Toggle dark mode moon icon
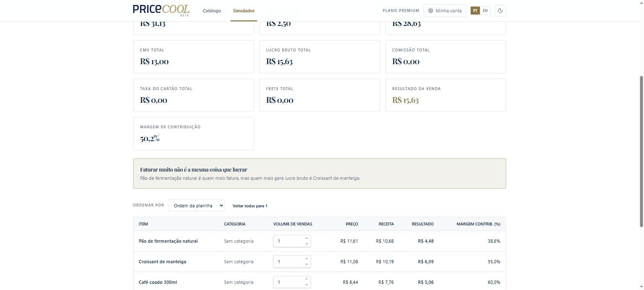This screenshot has height=290, width=644. click(x=500, y=11)
